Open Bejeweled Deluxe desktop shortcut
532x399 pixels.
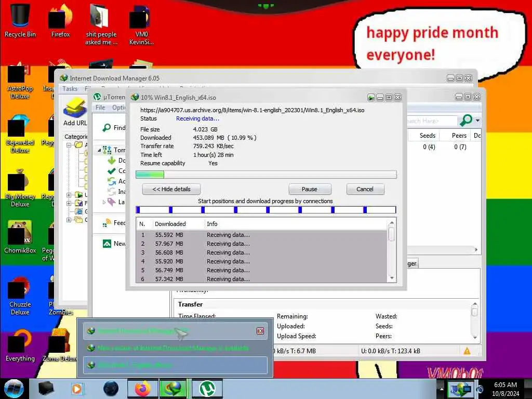click(x=20, y=135)
